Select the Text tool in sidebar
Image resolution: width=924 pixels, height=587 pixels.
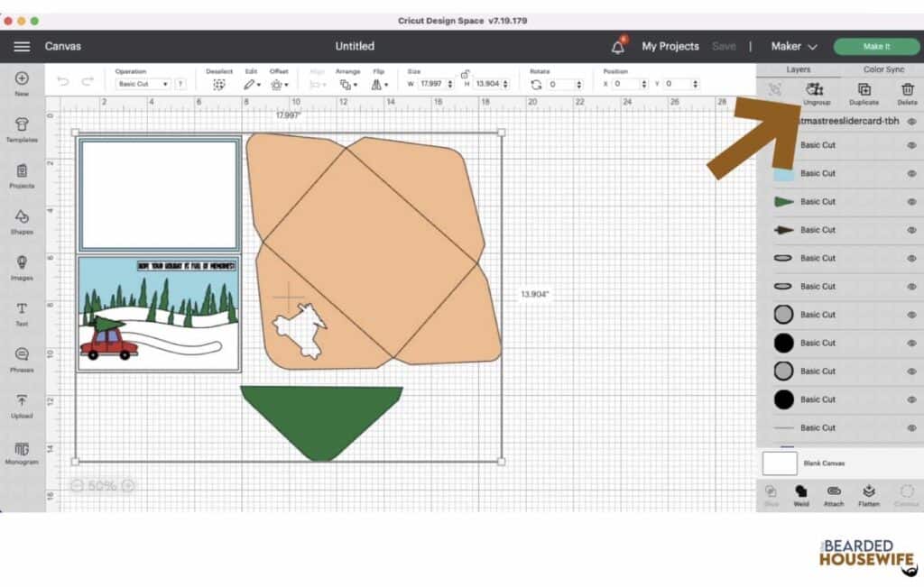point(22,313)
